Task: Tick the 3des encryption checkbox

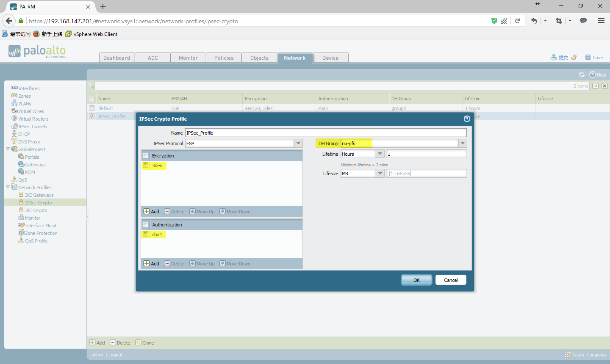Action: pyautogui.click(x=146, y=165)
